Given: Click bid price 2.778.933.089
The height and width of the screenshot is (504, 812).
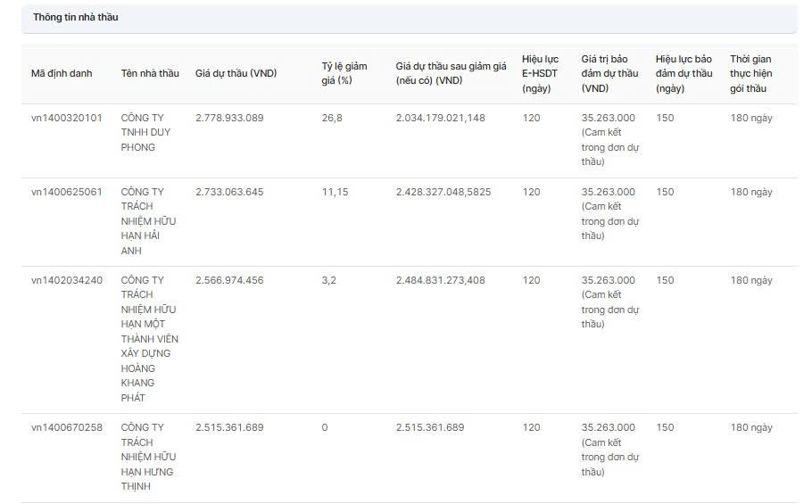Looking at the screenshot, I should click(x=229, y=118).
